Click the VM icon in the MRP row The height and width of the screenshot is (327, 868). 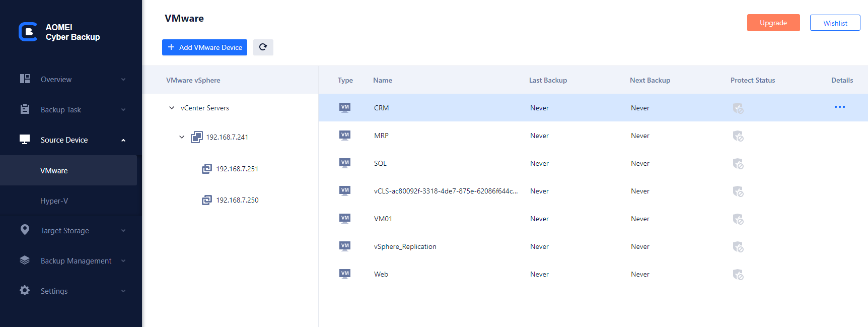pyautogui.click(x=345, y=136)
